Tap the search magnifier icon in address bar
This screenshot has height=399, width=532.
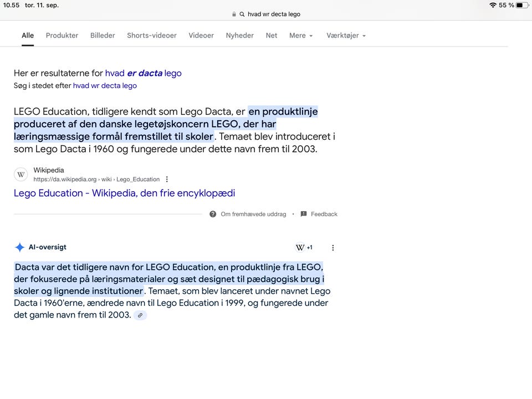point(242,14)
